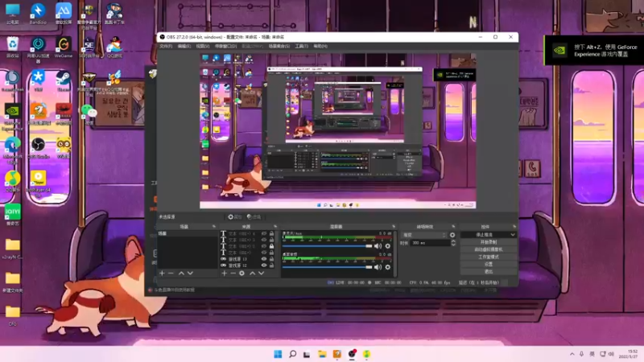Image resolution: width=644 pixels, height=362 pixels.
Task: Mute the first mixer channel speaker icon
Action: (378, 246)
